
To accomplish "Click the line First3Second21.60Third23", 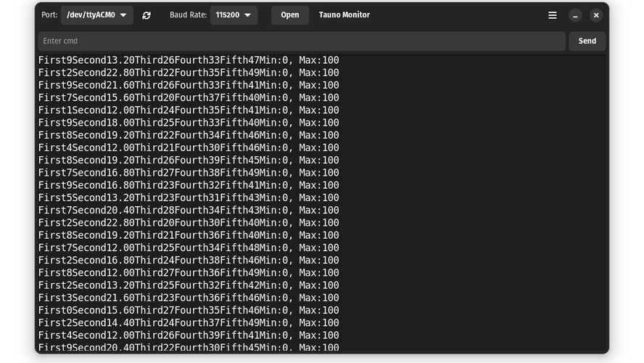I will point(189,298).
